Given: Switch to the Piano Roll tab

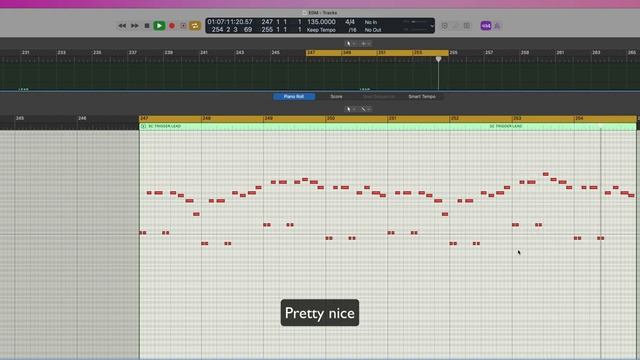Looking at the screenshot, I should tap(294, 97).
